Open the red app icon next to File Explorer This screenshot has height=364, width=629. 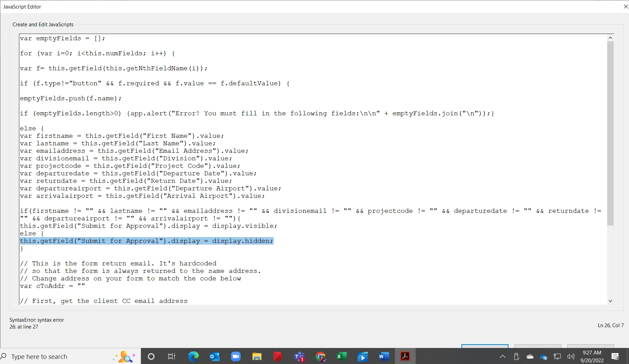[278, 356]
